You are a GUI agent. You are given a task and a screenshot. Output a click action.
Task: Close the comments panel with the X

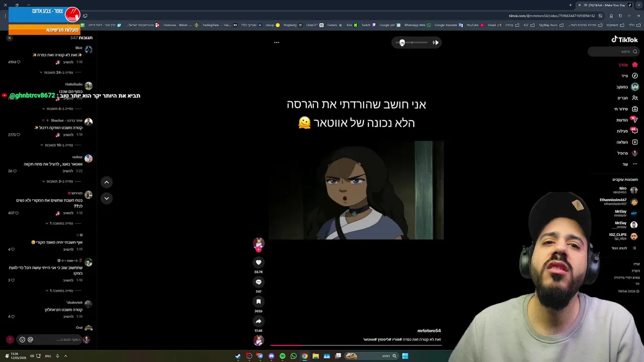pyautogui.click(x=9, y=38)
